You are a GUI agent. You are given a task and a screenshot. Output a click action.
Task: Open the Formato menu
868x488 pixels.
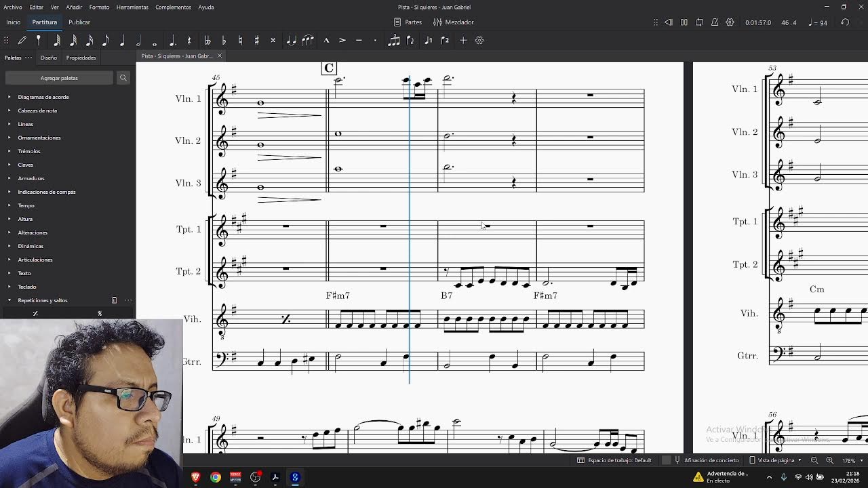pos(99,7)
